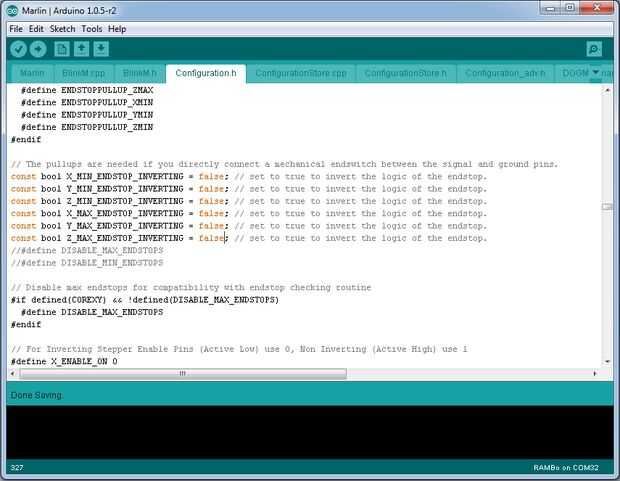This screenshot has height=481, width=620.
Task: Open the Tools menu
Action: 92,29
